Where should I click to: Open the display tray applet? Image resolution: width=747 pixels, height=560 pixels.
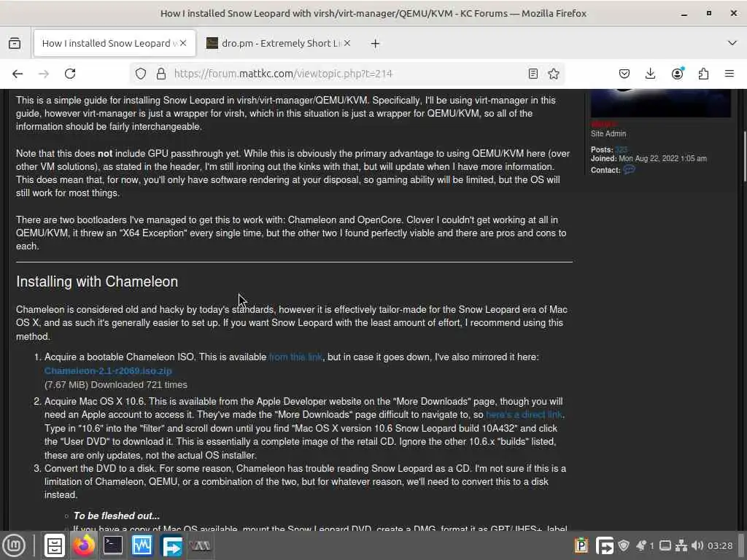tap(665, 545)
